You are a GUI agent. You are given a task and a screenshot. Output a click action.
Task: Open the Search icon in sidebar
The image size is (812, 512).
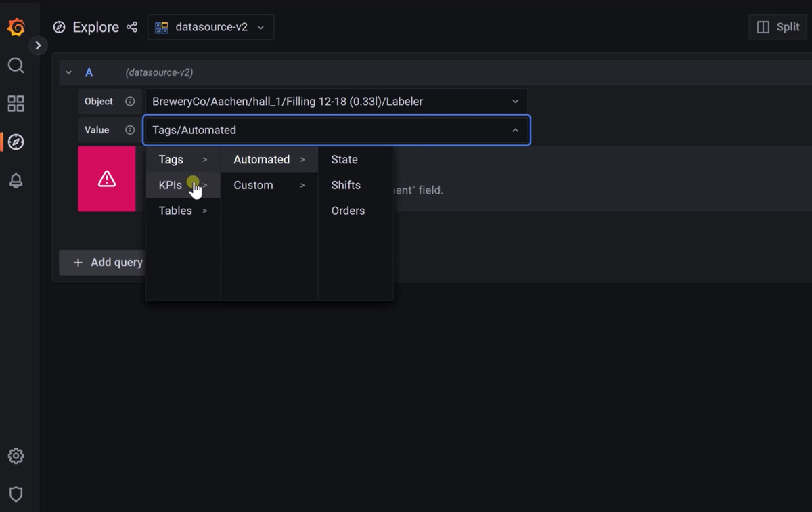[16, 66]
